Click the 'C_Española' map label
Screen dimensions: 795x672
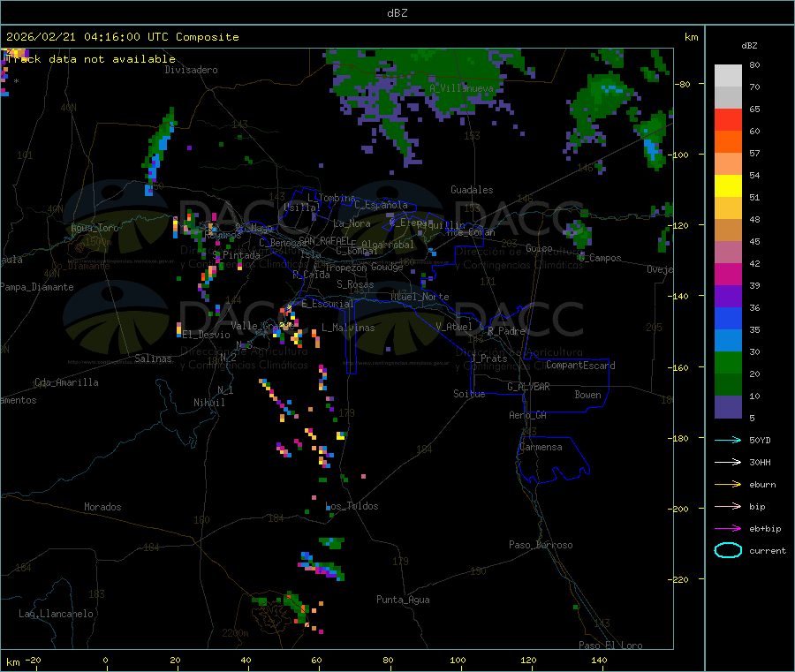[x=381, y=205]
